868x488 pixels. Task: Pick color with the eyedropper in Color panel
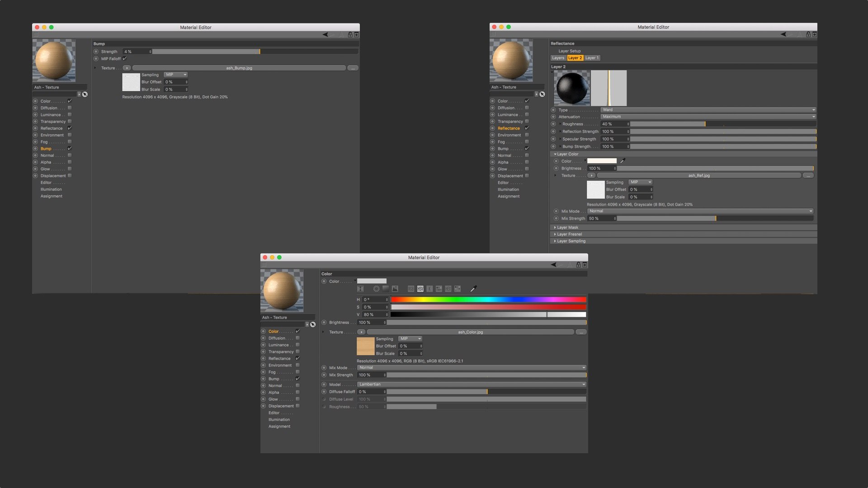tap(473, 289)
